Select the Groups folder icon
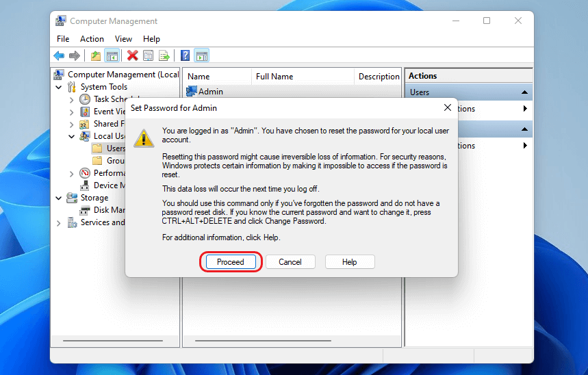 tap(97, 161)
